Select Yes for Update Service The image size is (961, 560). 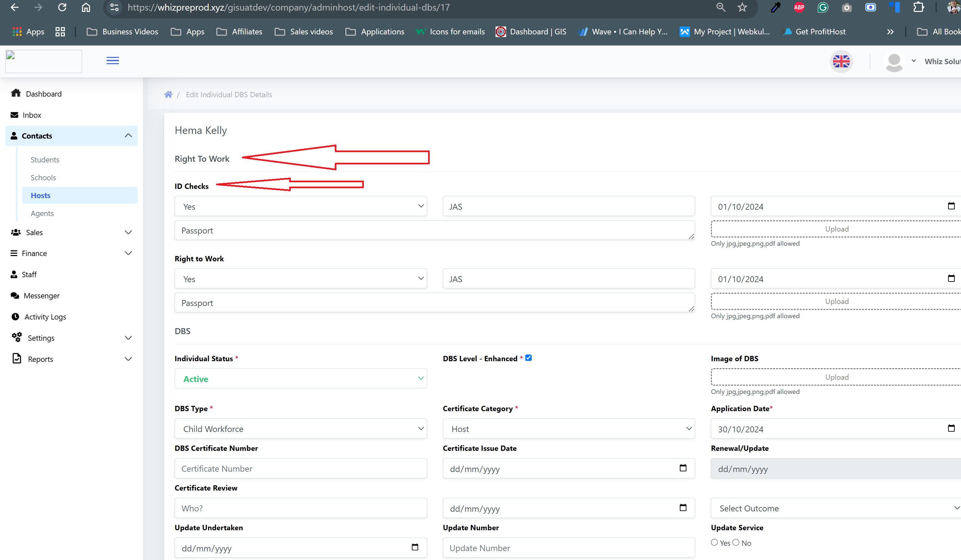(x=714, y=542)
